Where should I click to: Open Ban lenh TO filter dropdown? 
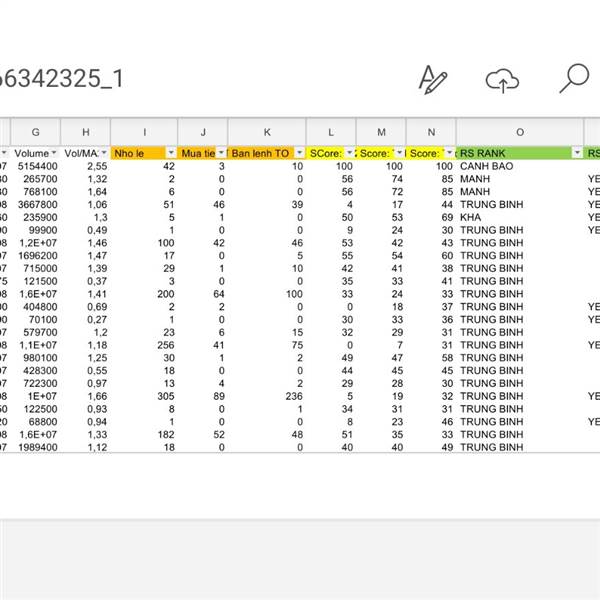coord(300,153)
